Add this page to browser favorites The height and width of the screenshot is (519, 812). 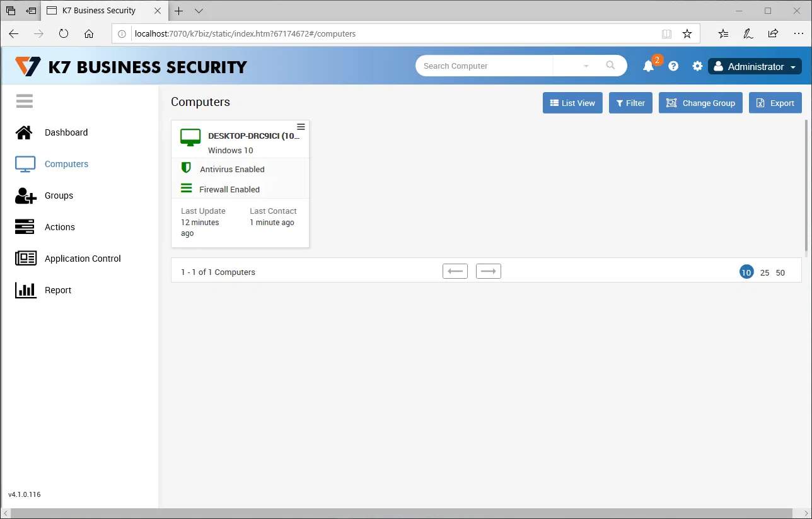[x=687, y=33]
